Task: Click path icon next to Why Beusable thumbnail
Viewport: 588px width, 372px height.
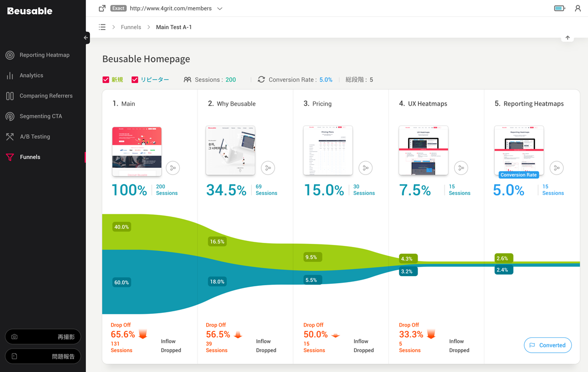Action: [268, 168]
